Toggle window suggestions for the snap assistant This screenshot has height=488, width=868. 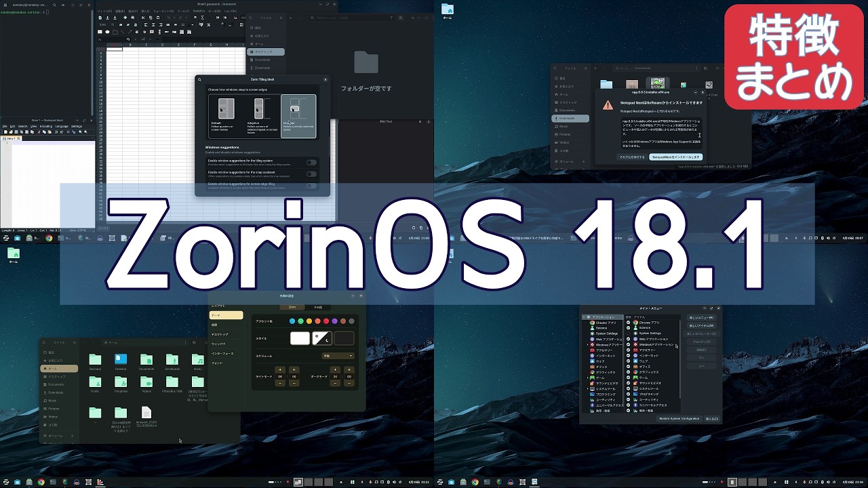pyautogui.click(x=311, y=174)
